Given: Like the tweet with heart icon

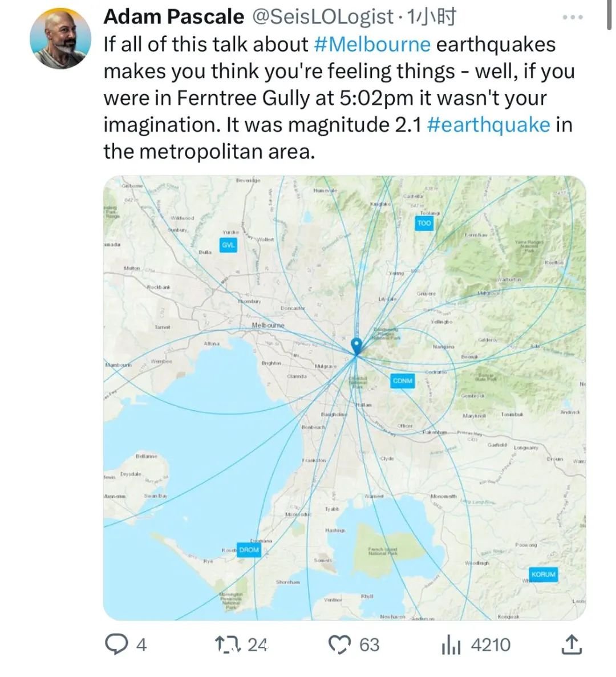Looking at the screenshot, I should coord(340,644).
